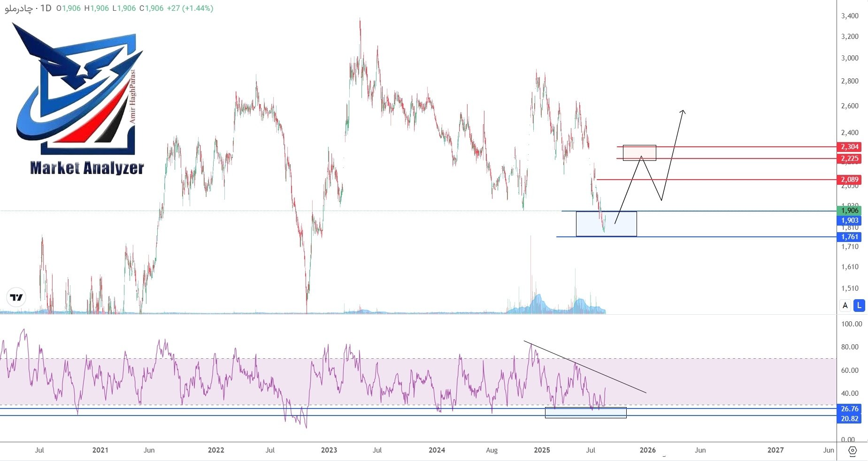Select the 26.76 RSI level label
Viewport: 868px width, 461px height.
(850, 409)
